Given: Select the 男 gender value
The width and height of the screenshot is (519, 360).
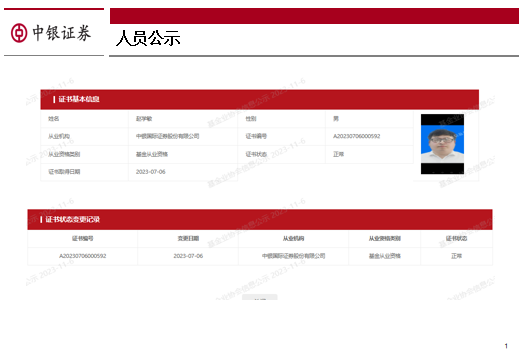Looking at the screenshot, I should (336, 119).
